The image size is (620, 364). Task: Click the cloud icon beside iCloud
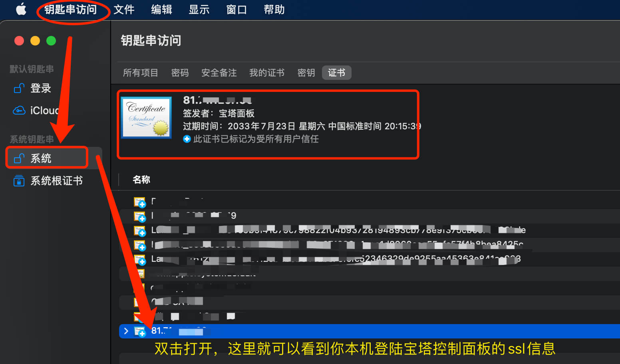click(19, 111)
